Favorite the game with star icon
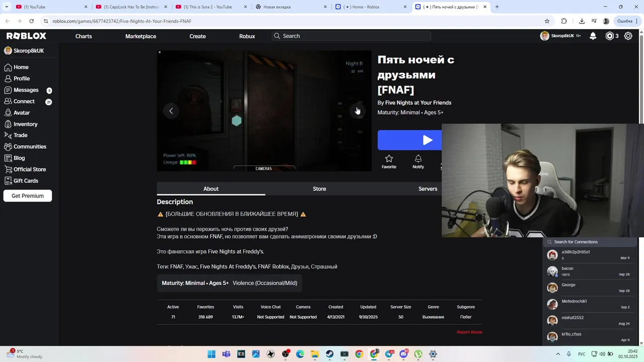Screen dimensions: 644x362 389,161
